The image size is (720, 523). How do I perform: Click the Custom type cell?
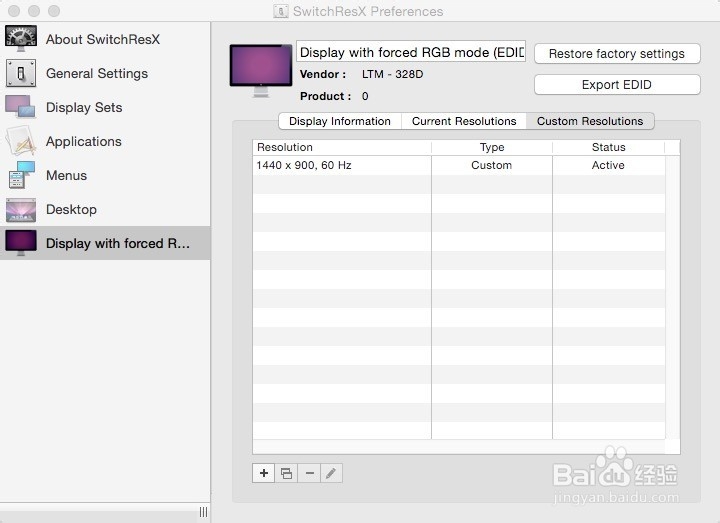pos(492,165)
